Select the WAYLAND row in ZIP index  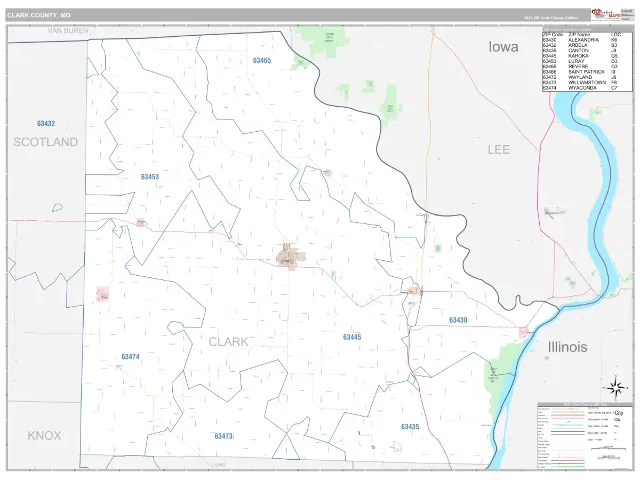pyautogui.click(x=587, y=77)
